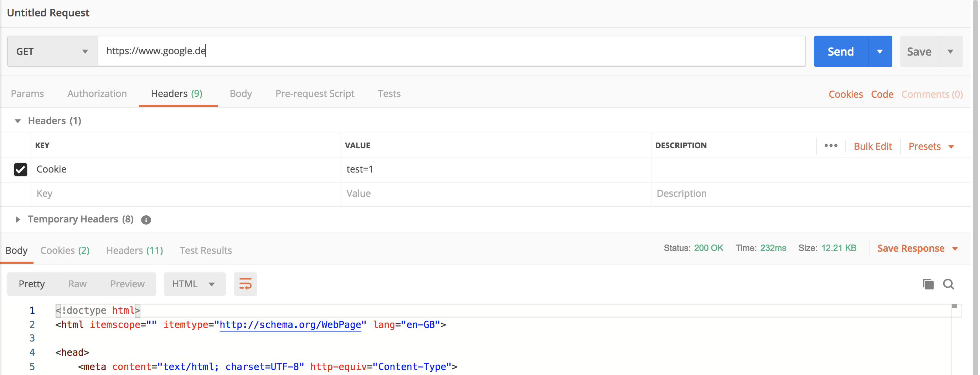Uncheck the Cookie header checkbox
This screenshot has width=980, height=375.
pyautogui.click(x=21, y=169)
